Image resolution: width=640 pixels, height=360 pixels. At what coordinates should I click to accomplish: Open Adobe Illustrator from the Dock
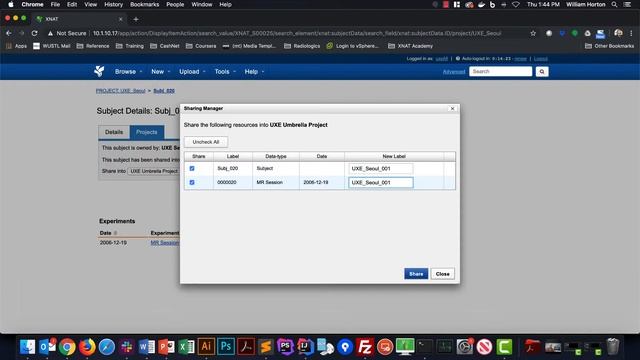click(x=206, y=347)
